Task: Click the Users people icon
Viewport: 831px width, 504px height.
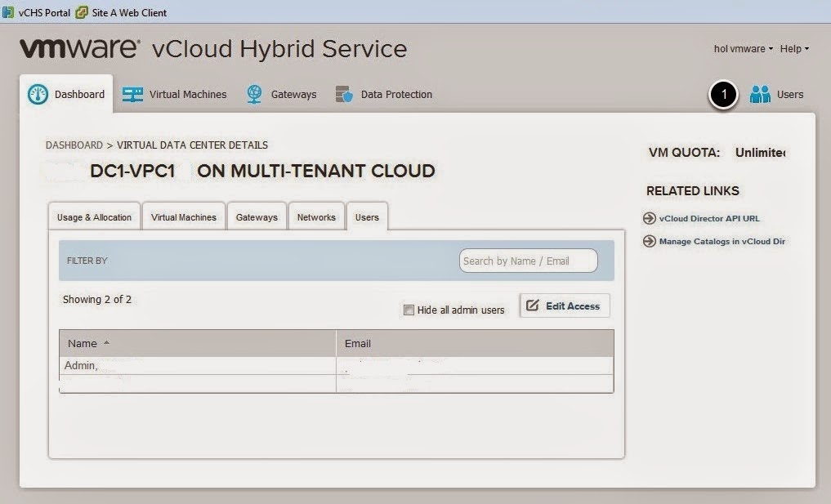Action: click(760, 94)
